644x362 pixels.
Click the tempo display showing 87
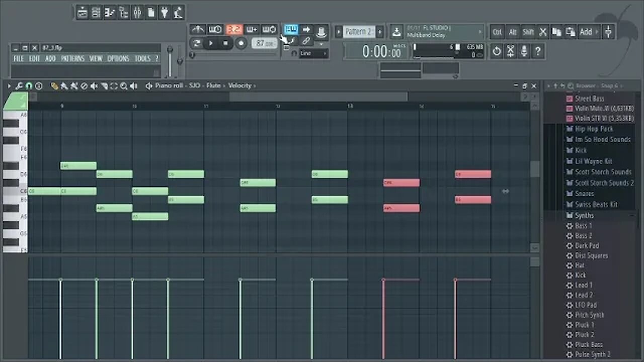(265, 43)
